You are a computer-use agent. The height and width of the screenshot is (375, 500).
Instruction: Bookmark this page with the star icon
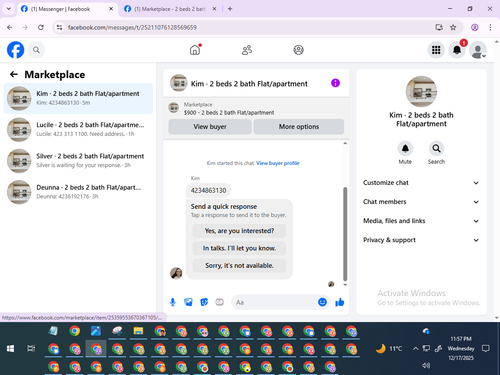point(453,27)
